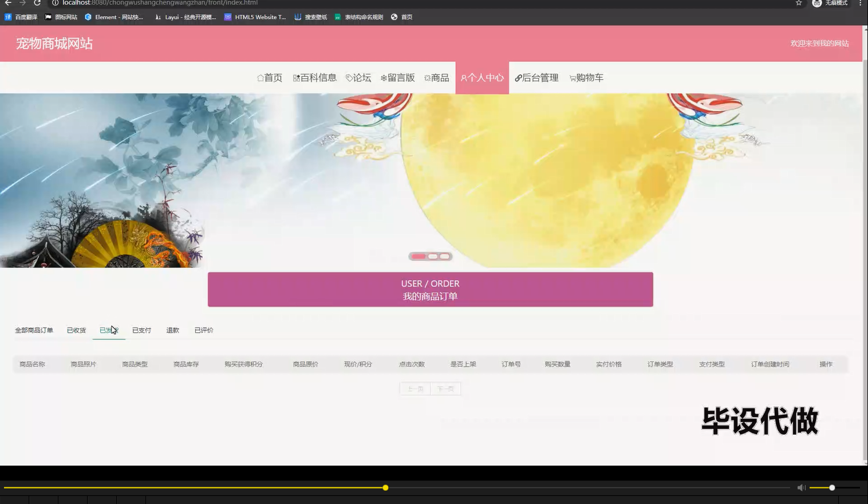
Task: Click the 支付类型 column header
Action: tap(712, 364)
